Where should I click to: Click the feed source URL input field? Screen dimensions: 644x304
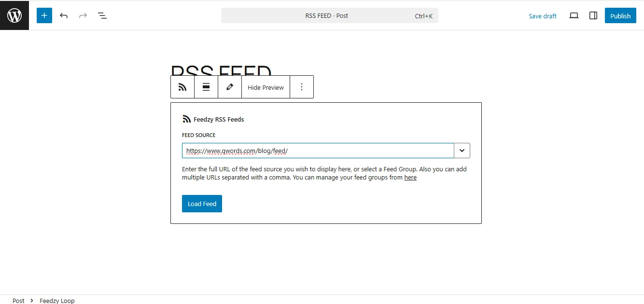point(318,151)
